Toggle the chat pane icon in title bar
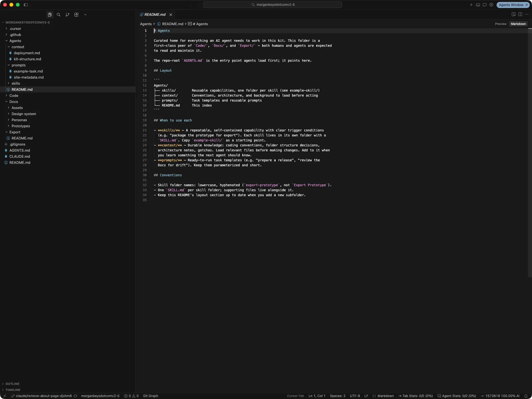This screenshot has height=399, width=532. tap(485, 5)
